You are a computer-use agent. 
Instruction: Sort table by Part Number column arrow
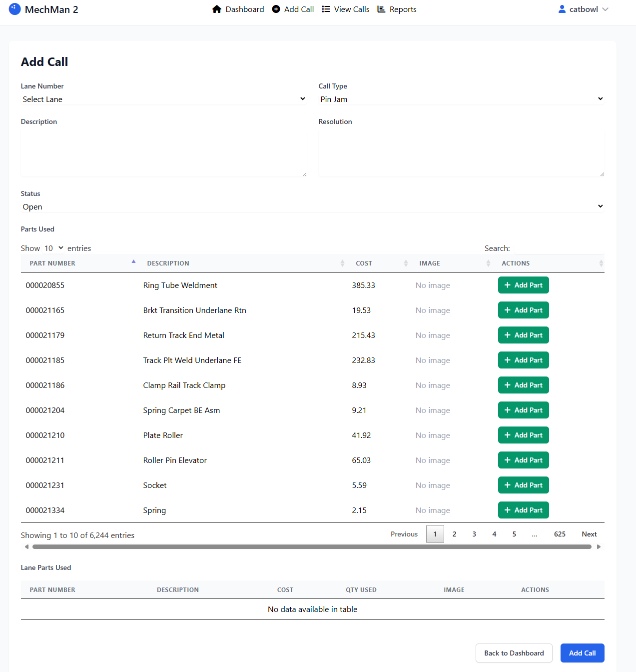click(133, 262)
